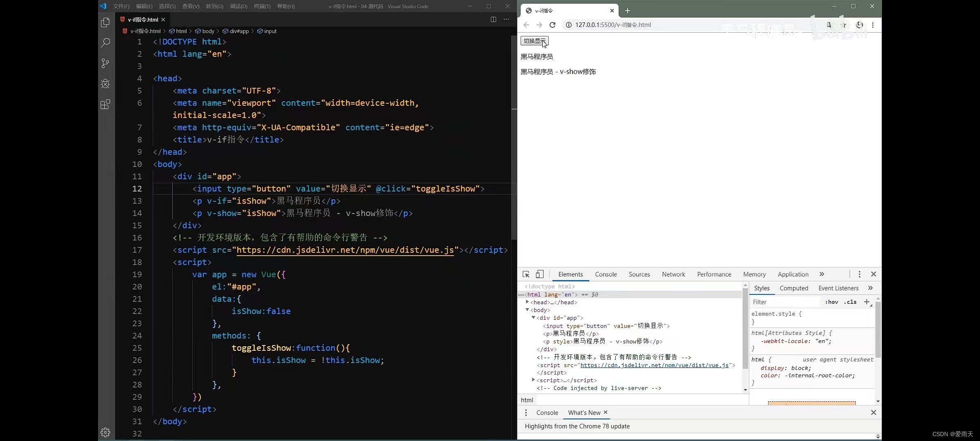Click the split editor icon
This screenshot has height=441, width=980.
(493, 19)
